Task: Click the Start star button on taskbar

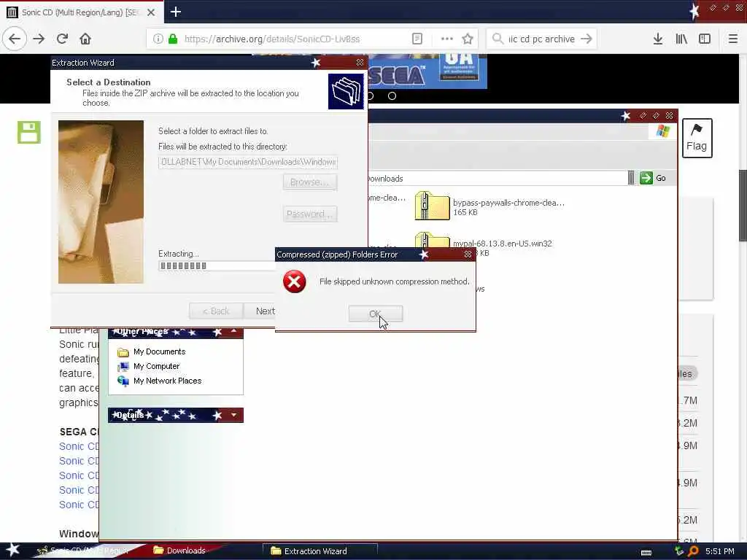Action: 12,550
